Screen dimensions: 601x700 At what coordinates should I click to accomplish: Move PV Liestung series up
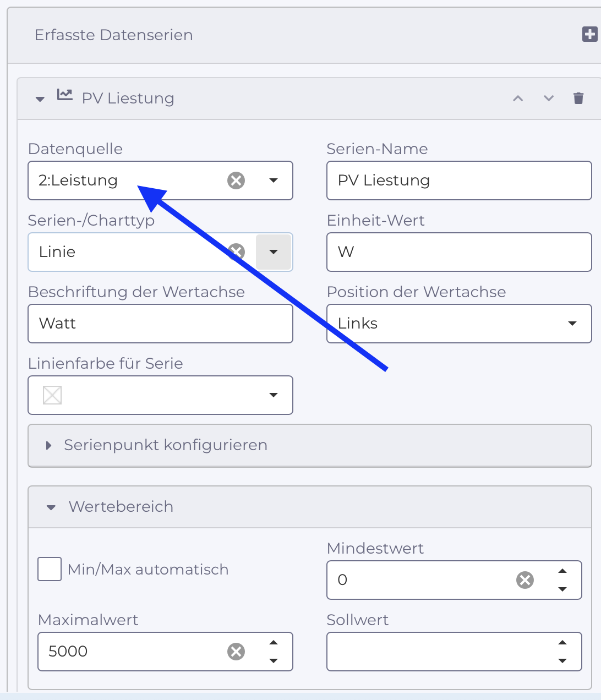(x=518, y=99)
